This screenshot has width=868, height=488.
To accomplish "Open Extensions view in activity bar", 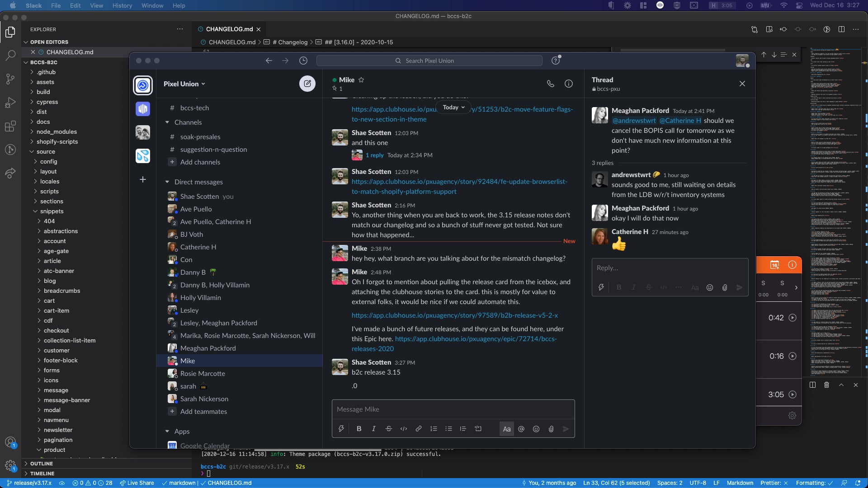I will point(10,126).
